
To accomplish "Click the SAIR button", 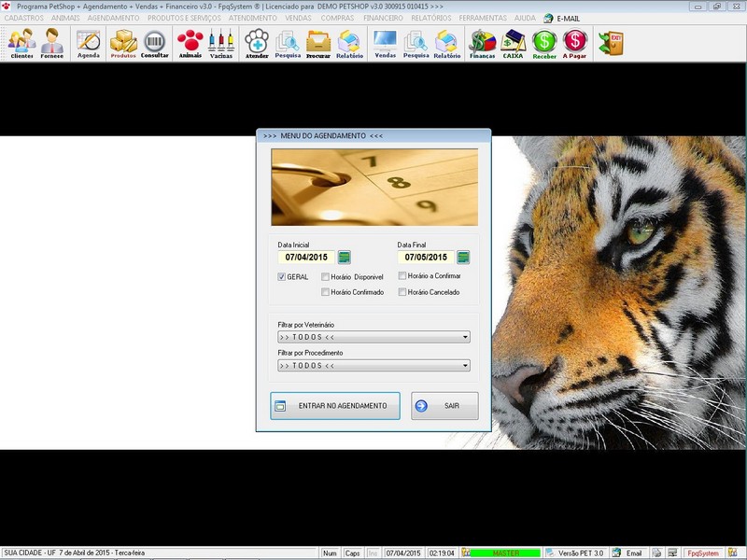I will (444, 406).
